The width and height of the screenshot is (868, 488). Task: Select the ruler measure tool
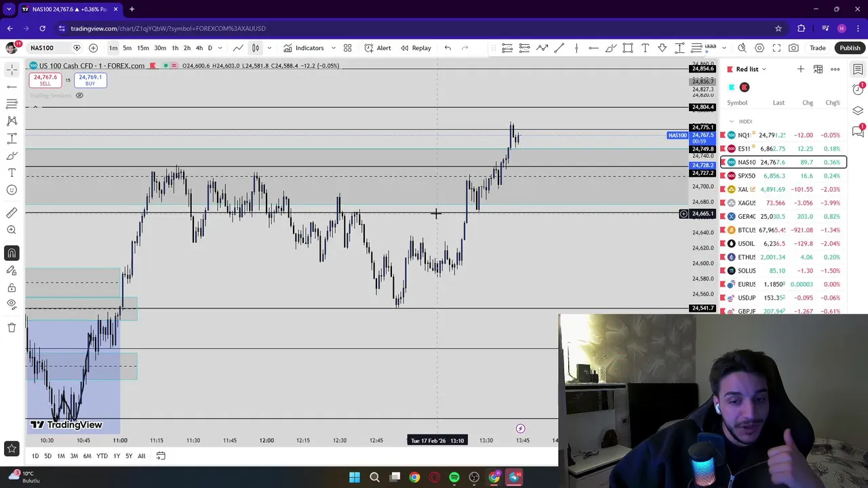pos(12,213)
